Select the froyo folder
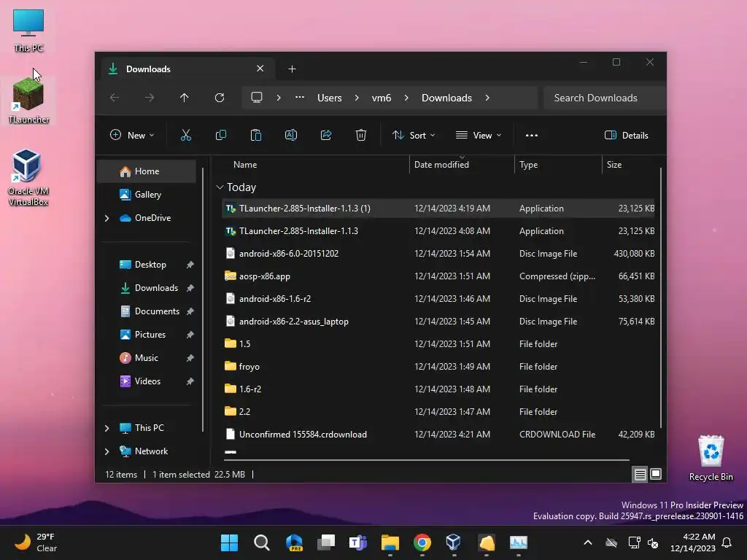The height and width of the screenshot is (560, 747). coord(438,367)
